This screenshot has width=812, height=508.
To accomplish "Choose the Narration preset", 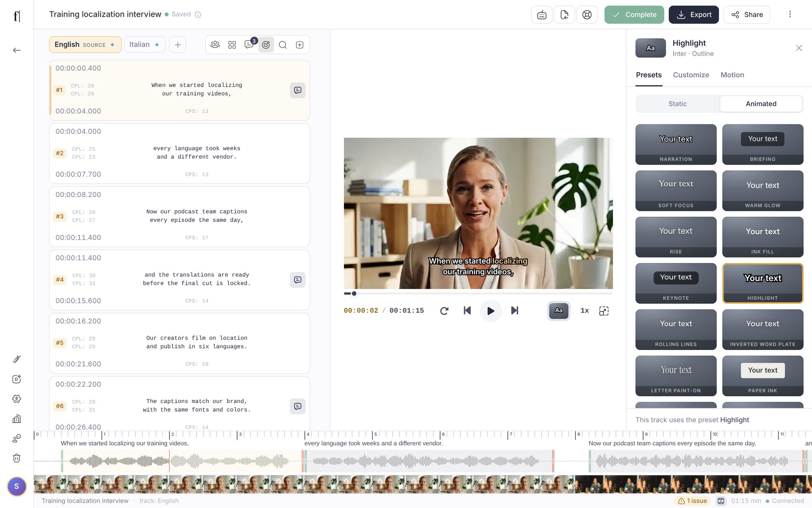I will (x=676, y=144).
